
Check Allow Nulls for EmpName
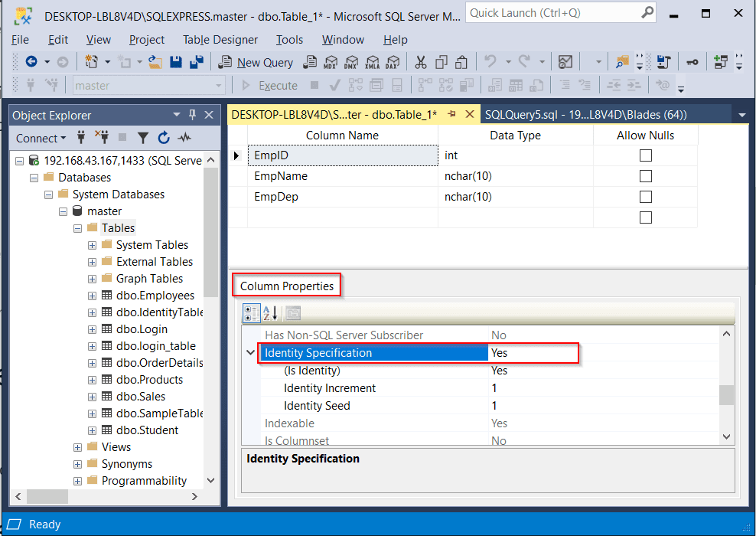(645, 178)
